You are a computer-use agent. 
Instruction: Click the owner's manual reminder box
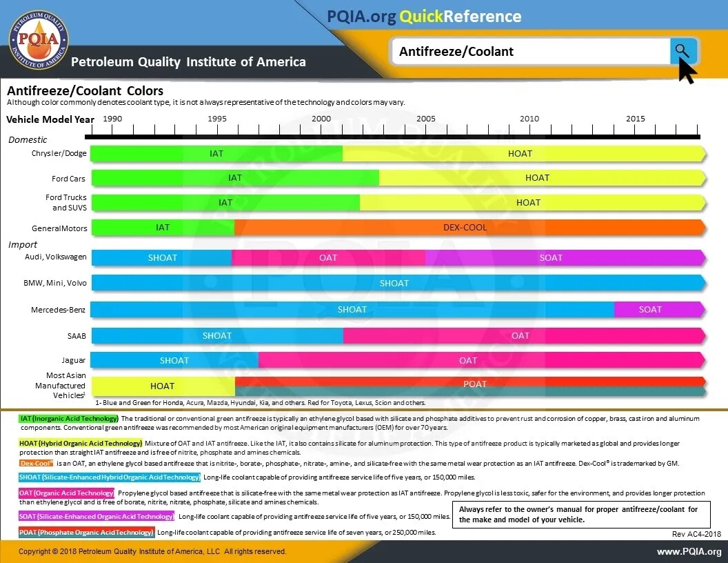[x=581, y=515]
